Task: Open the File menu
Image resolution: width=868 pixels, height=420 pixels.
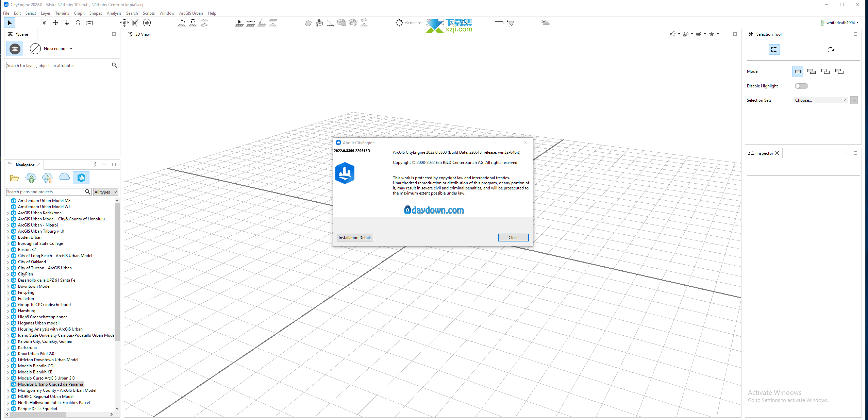Action: pyautogui.click(x=6, y=13)
